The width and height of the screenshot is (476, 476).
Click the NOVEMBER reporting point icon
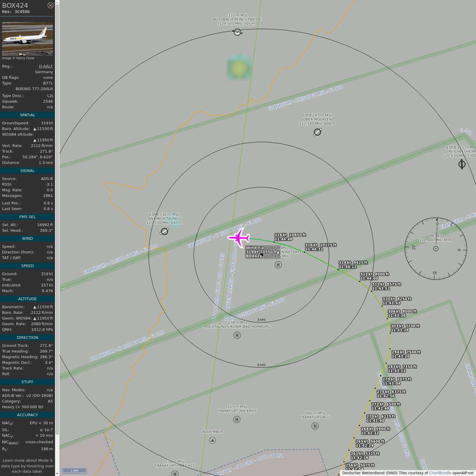pos(213,440)
